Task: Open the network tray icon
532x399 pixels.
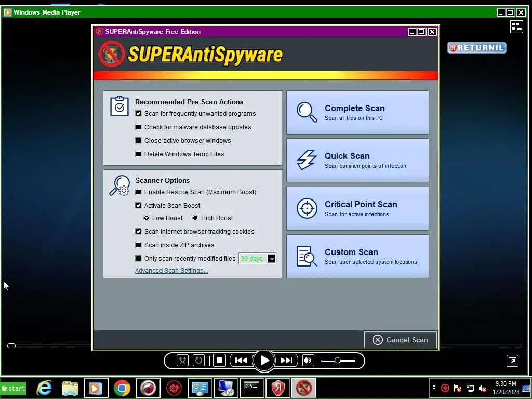Action: coord(470,388)
